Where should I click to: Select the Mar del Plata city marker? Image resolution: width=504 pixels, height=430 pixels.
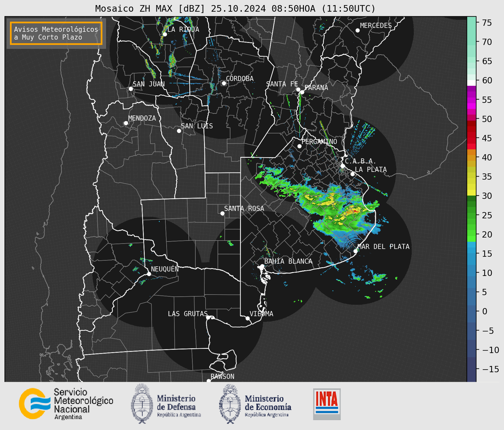point(356,251)
